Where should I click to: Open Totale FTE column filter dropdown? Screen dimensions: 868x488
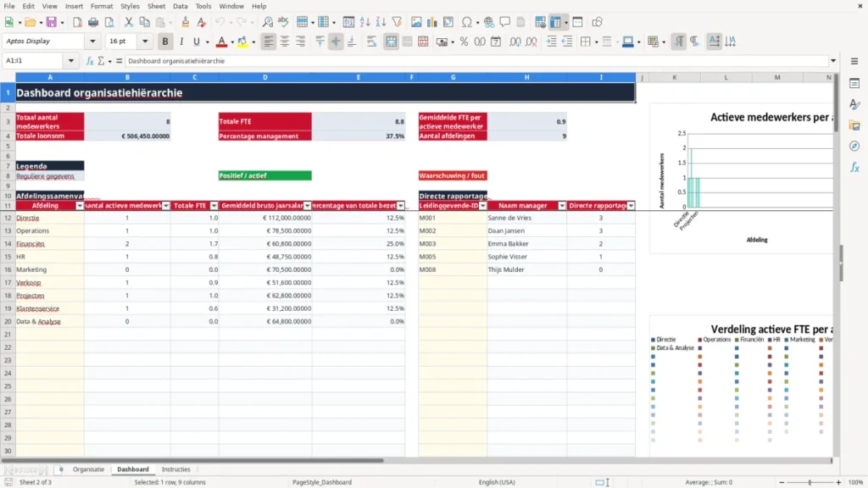click(214, 206)
